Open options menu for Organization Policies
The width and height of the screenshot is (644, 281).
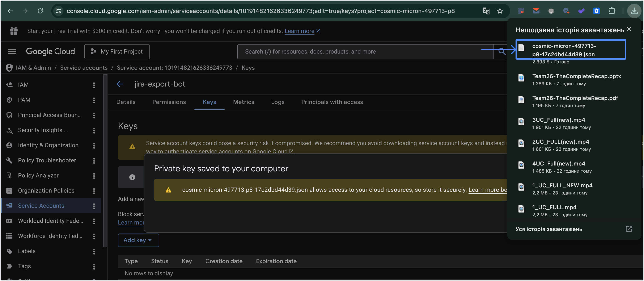[x=94, y=191]
